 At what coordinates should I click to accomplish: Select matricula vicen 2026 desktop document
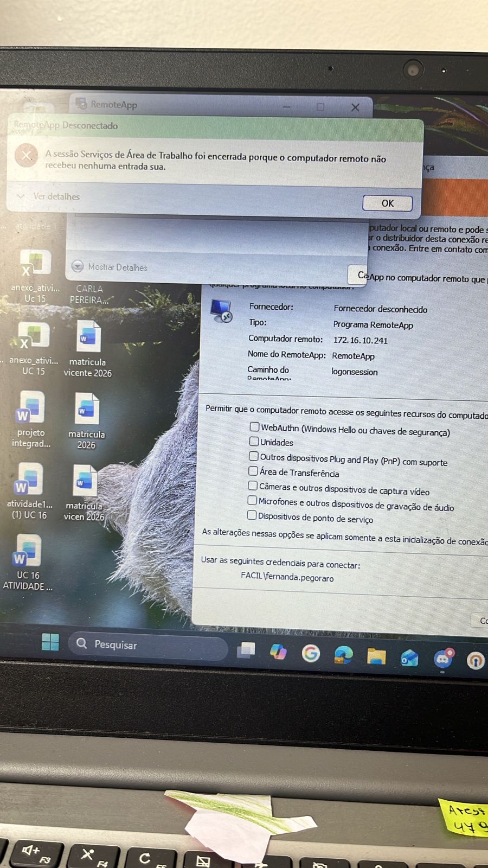point(84,493)
